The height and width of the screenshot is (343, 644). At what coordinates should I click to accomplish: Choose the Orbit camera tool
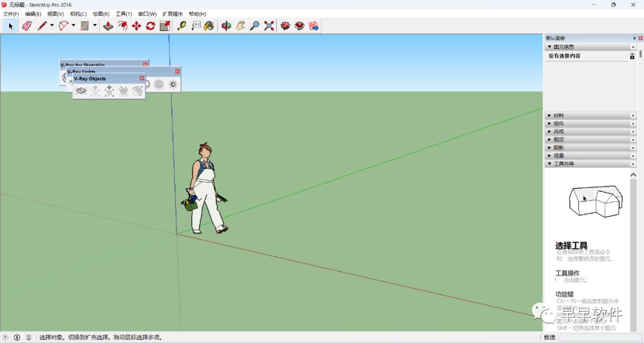[226, 26]
